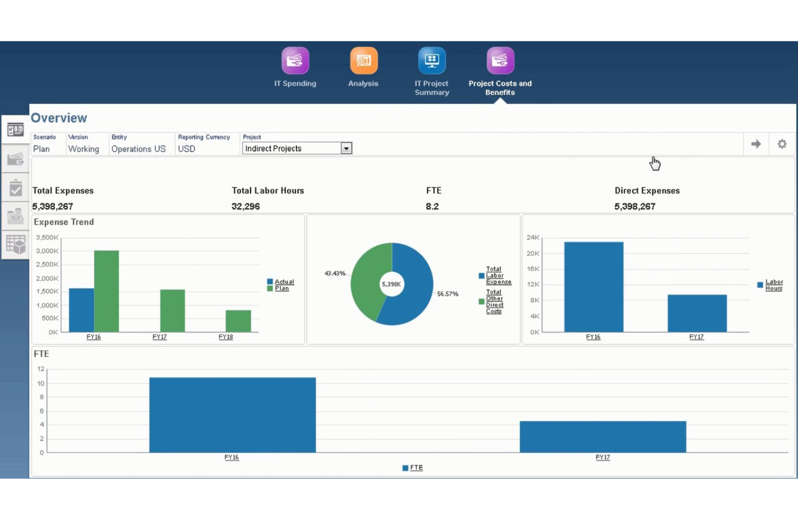Click the FY16 axis label link
Image resolution: width=798 pixels, height=532 pixels.
point(93,336)
